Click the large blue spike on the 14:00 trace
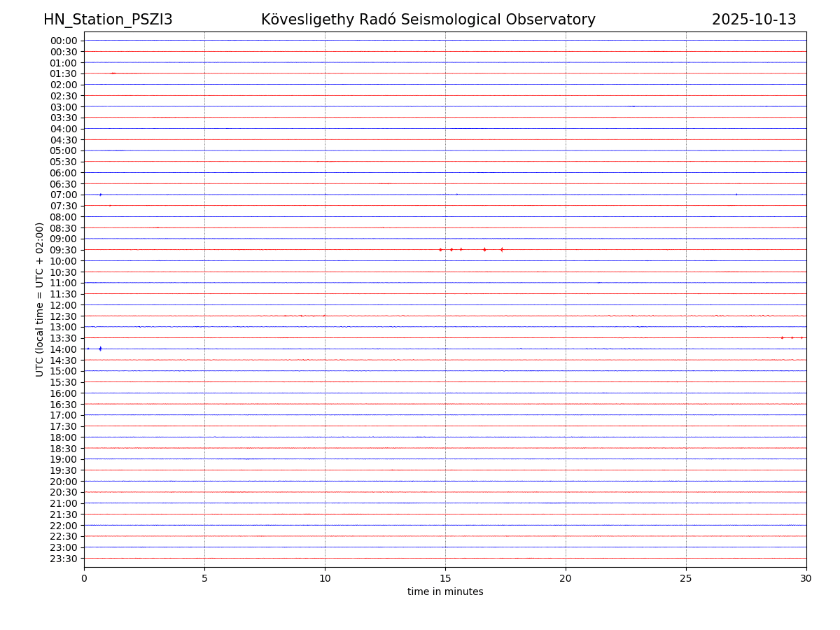Viewport: 840px width, 630px height. (x=100, y=349)
